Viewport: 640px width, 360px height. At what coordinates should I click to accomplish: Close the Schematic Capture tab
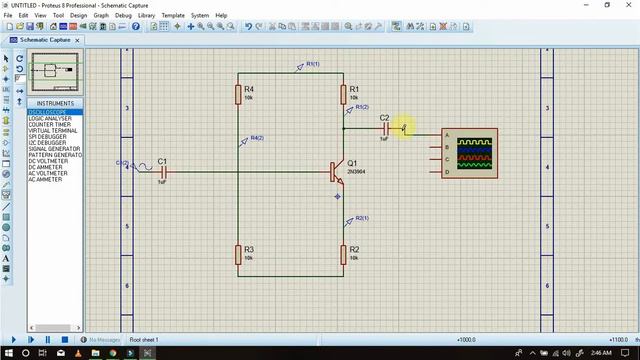click(x=77, y=40)
